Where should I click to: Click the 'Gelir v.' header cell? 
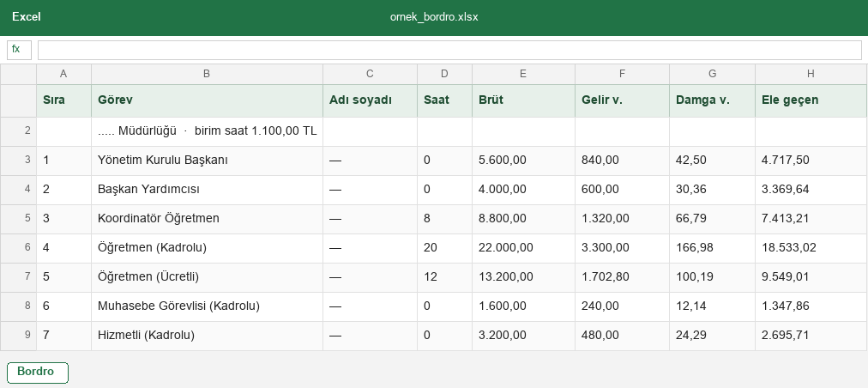click(x=622, y=101)
